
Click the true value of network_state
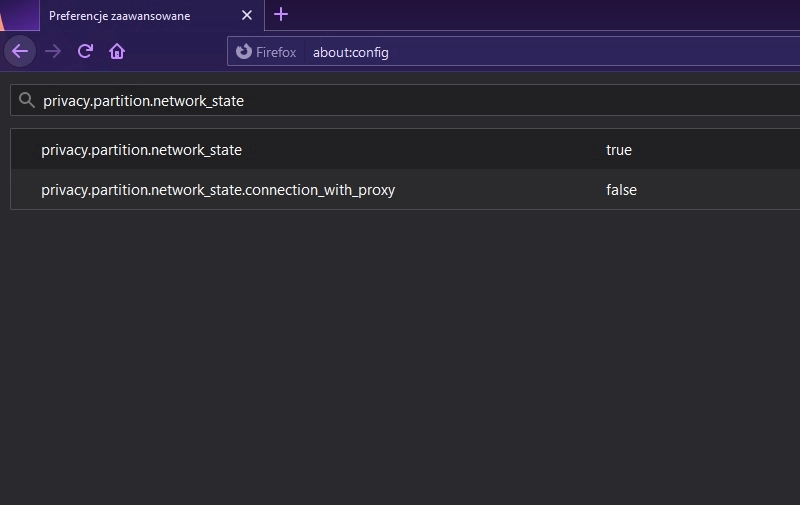point(619,150)
